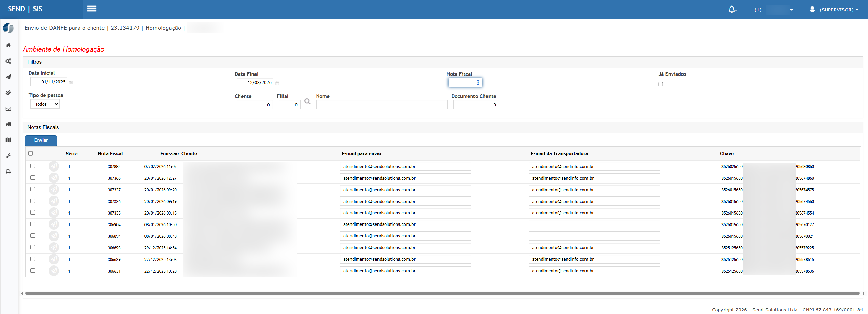Screen dimensions: 868x314
Task: Click the client search magnifier icon
Action: (x=307, y=101)
